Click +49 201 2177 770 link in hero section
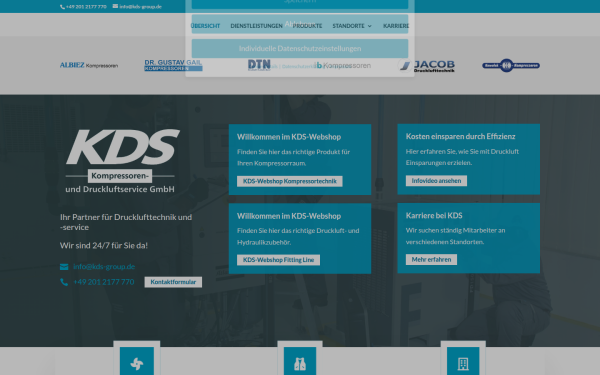 (104, 282)
